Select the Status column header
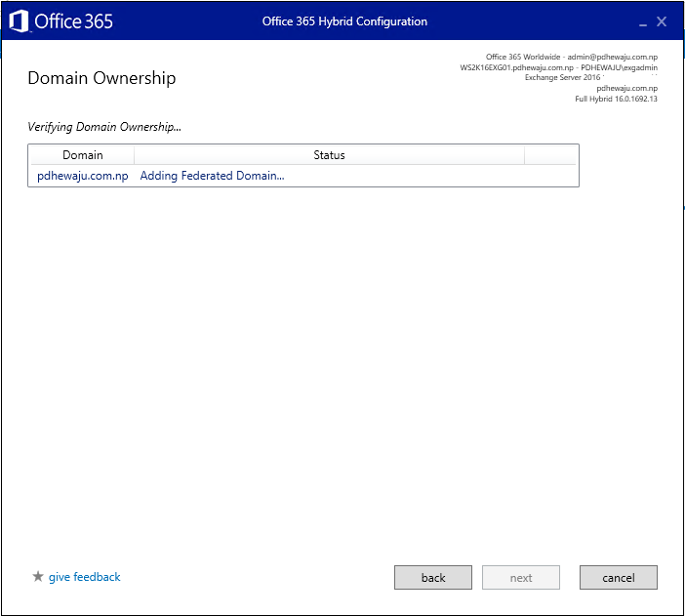The width and height of the screenshot is (685, 616). pyautogui.click(x=329, y=155)
